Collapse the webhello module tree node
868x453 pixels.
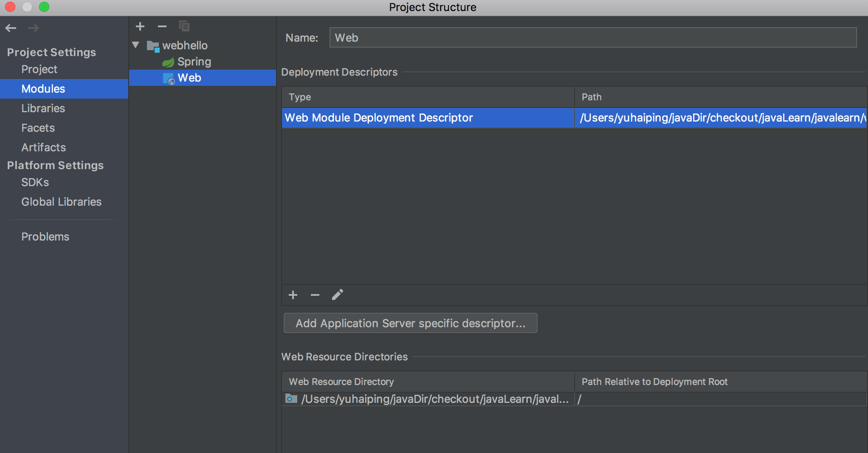[x=136, y=45]
